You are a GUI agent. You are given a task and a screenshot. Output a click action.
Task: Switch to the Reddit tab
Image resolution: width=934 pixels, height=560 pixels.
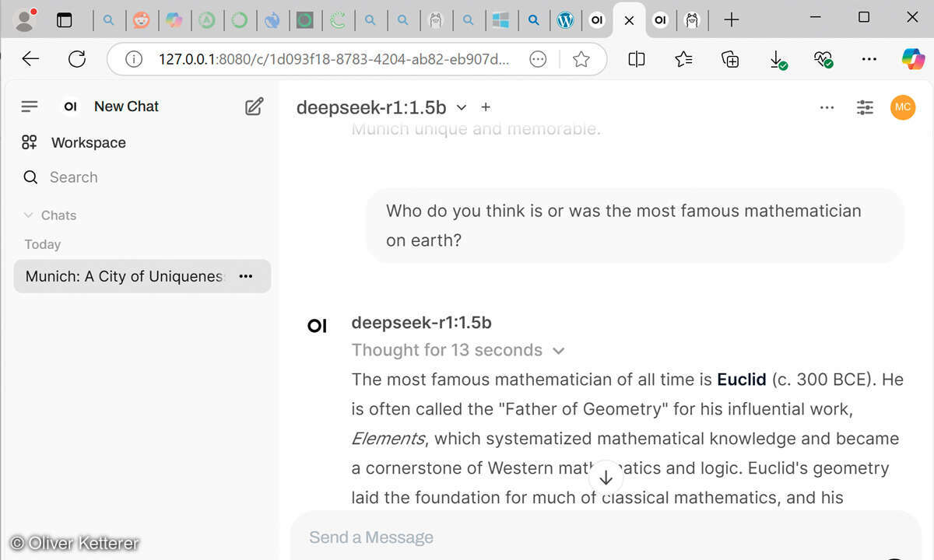coord(141,20)
